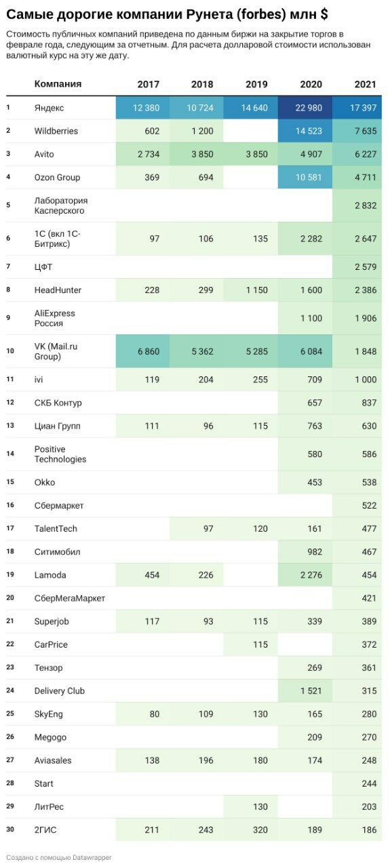Select Positive Technologies row label

click(60, 454)
